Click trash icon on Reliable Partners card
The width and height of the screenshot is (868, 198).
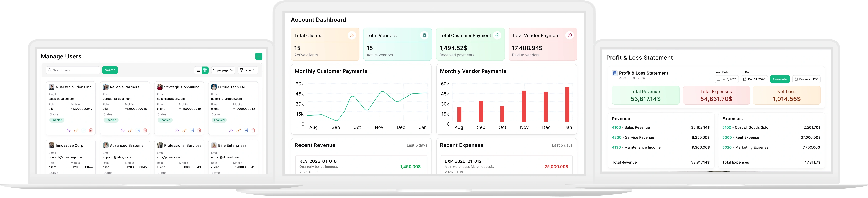[145, 130]
